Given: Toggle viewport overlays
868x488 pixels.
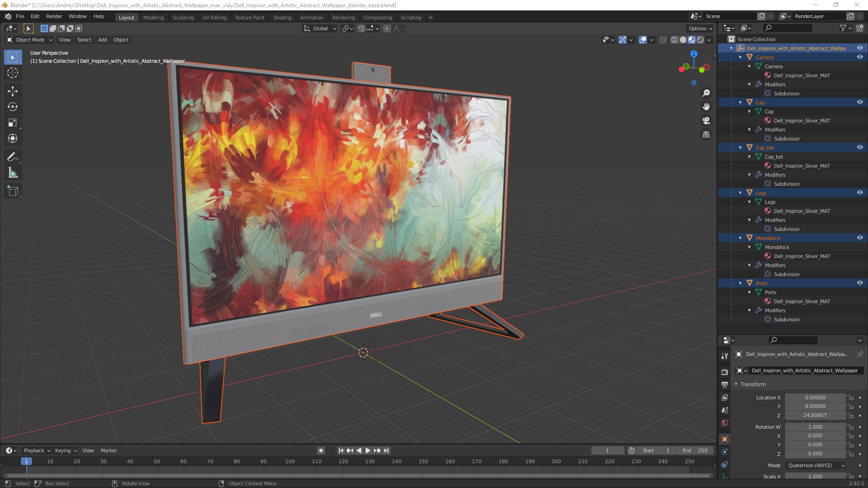Looking at the screenshot, I should (x=643, y=40).
